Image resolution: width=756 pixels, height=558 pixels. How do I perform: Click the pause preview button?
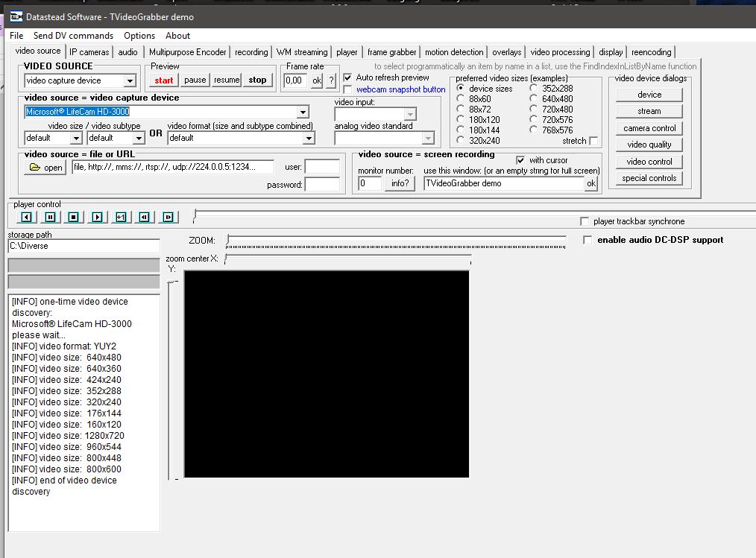pos(195,80)
